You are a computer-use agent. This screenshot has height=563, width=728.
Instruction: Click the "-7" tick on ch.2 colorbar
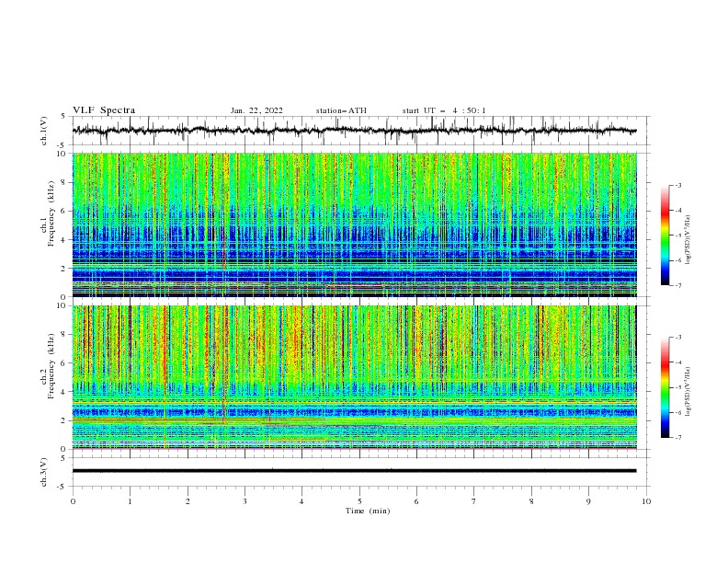pos(677,438)
